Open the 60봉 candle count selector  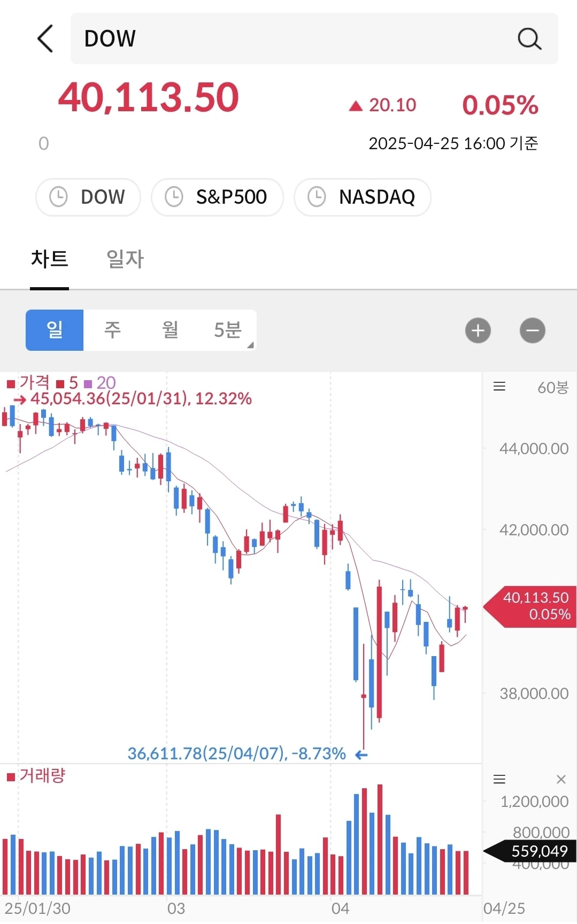(x=553, y=387)
